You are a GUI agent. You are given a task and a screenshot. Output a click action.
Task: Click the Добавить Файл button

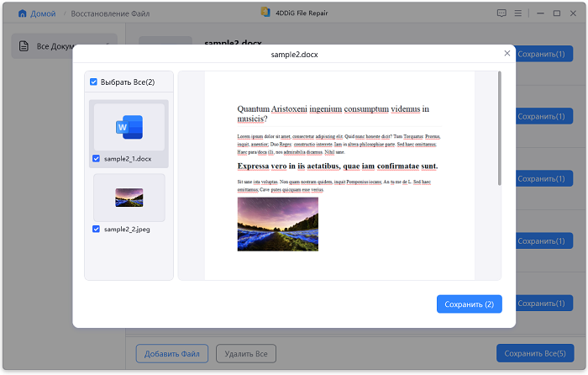click(x=171, y=354)
